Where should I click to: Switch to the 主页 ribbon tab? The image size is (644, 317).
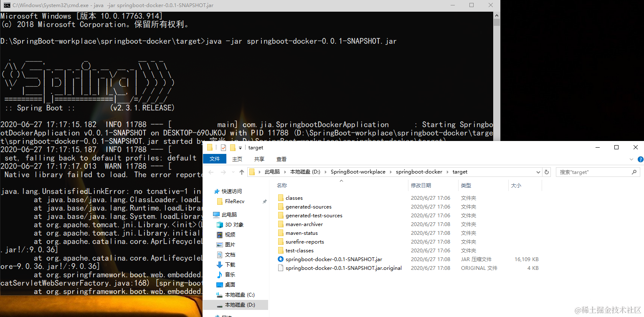click(237, 159)
